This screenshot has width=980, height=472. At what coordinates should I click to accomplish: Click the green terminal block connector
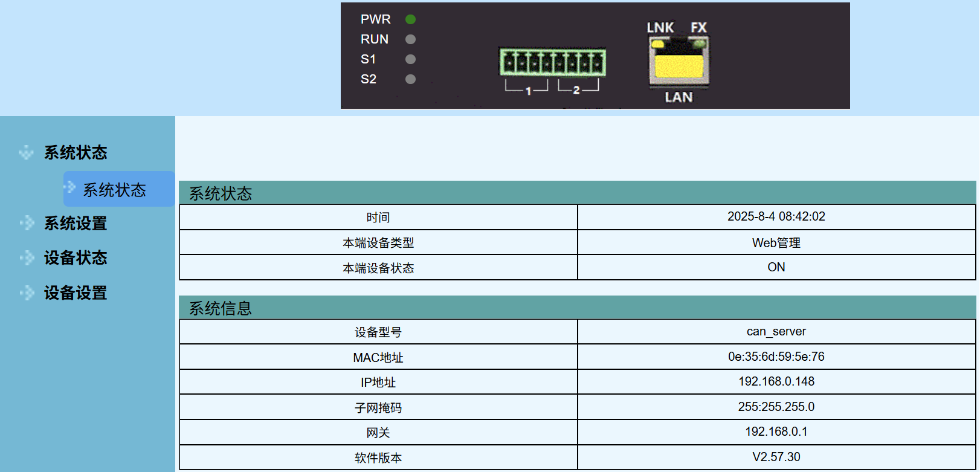click(x=552, y=62)
